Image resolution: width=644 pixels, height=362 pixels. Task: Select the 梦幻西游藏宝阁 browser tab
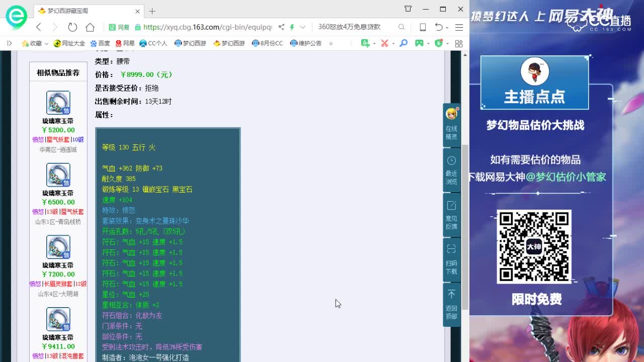point(89,11)
